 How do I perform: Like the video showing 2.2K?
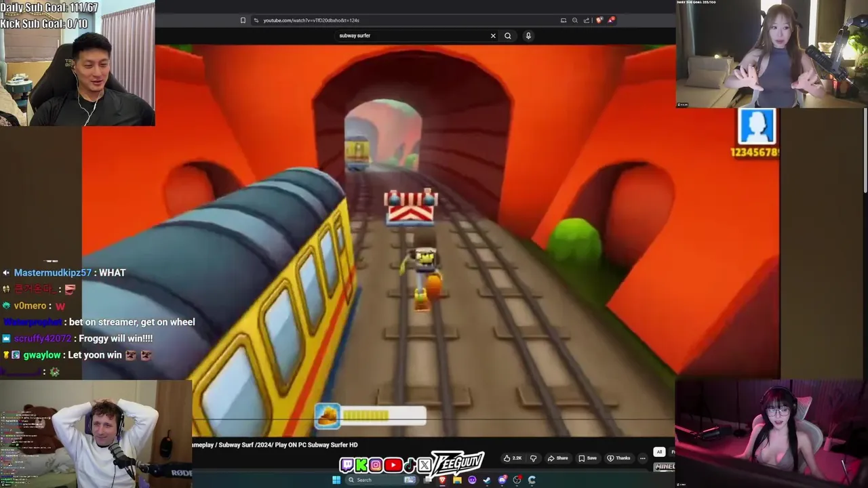[x=513, y=458]
